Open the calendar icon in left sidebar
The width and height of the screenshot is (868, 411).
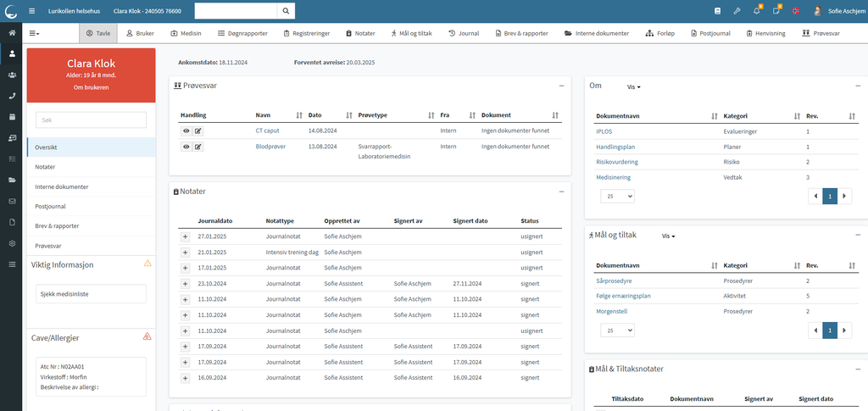12,117
